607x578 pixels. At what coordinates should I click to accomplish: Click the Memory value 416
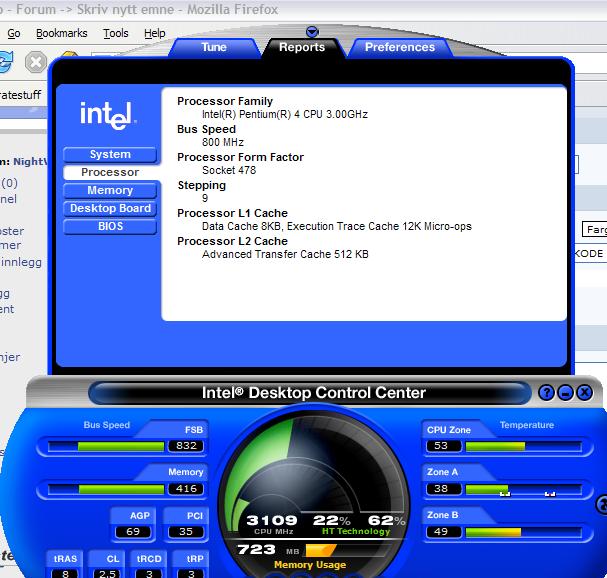[186, 489]
